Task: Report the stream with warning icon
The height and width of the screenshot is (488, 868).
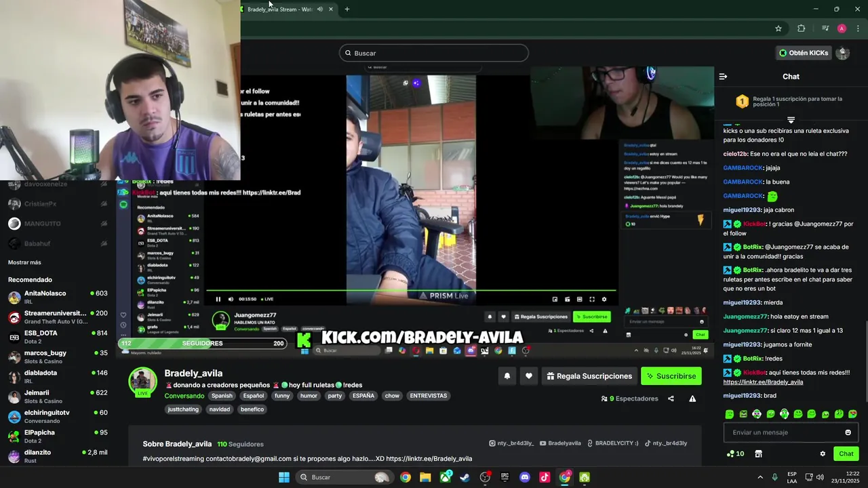Action: pyautogui.click(x=692, y=399)
